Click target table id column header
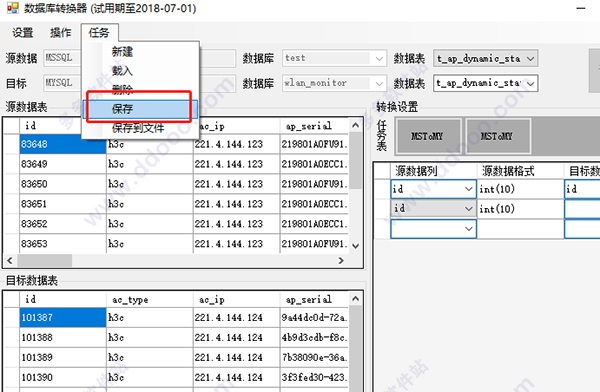This screenshot has width=600, height=392. pos(63,299)
